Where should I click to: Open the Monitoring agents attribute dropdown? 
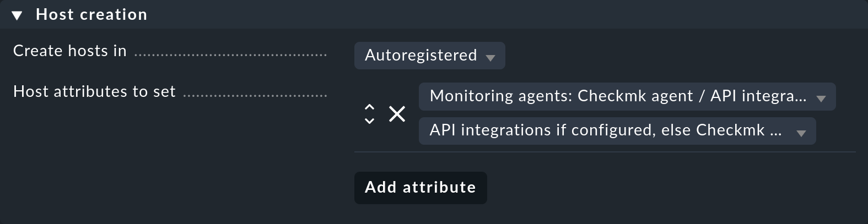627,96
